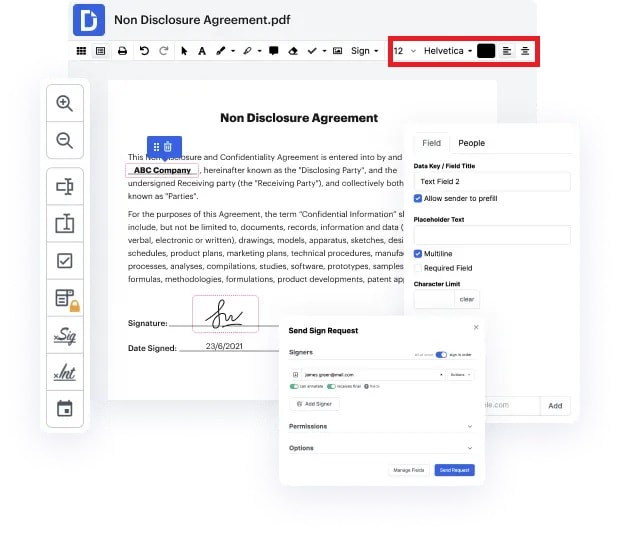Add locked form field from sidebar
This screenshot has width=620, height=534.
tap(66, 299)
